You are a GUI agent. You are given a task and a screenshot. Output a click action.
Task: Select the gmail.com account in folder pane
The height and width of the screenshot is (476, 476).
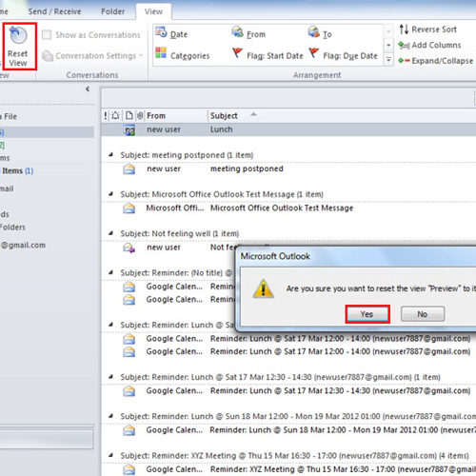pos(23,245)
